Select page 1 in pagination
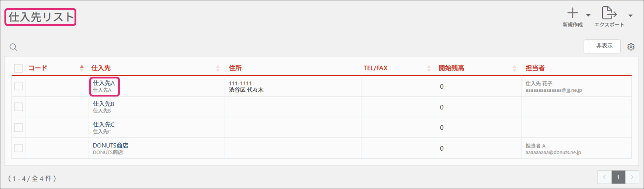This screenshot has width=644, height=189. click(618, 177)
